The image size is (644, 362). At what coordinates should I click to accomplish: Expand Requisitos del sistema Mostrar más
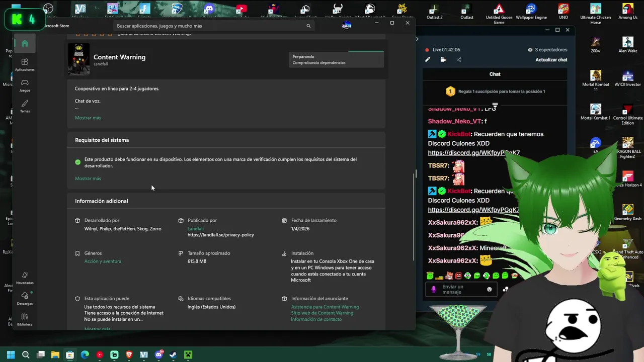tap(88, 178)
